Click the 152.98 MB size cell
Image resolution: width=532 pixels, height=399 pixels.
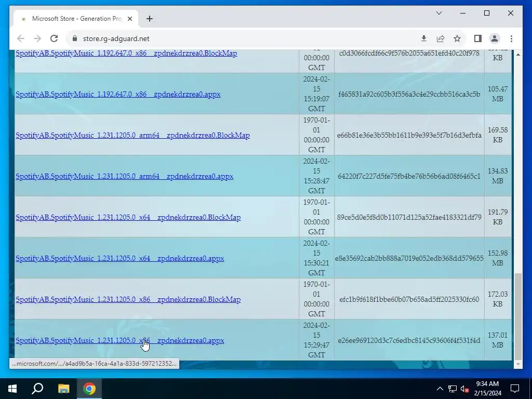pyautogui.click(x=498, y=258)
